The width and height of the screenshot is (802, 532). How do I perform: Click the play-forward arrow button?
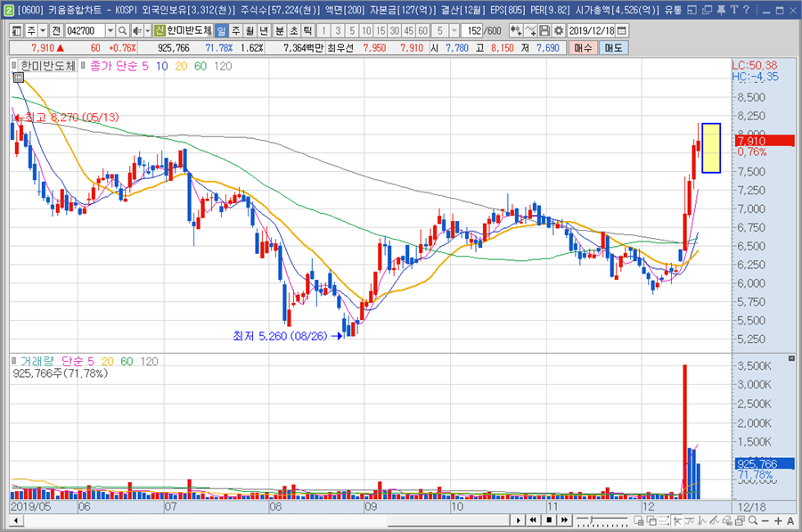click(x=518, y=520)
